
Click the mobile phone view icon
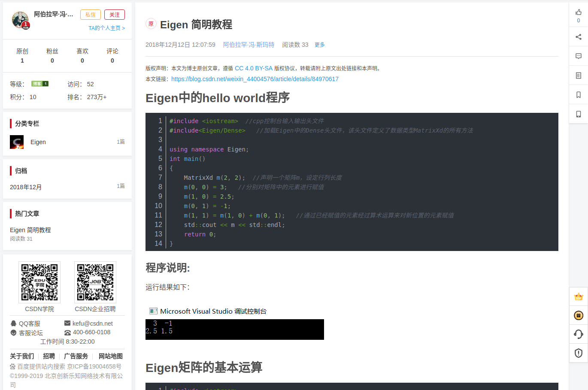579,114
